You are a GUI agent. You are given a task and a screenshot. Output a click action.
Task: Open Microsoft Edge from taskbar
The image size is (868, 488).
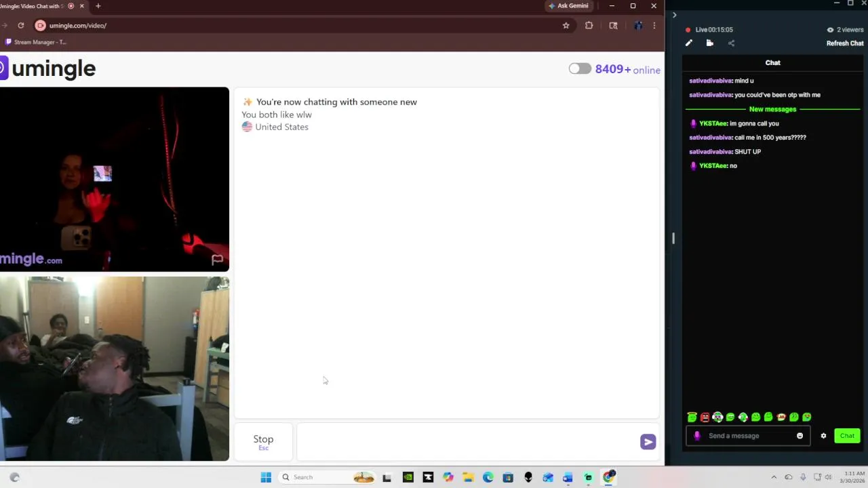click(488, 477)
